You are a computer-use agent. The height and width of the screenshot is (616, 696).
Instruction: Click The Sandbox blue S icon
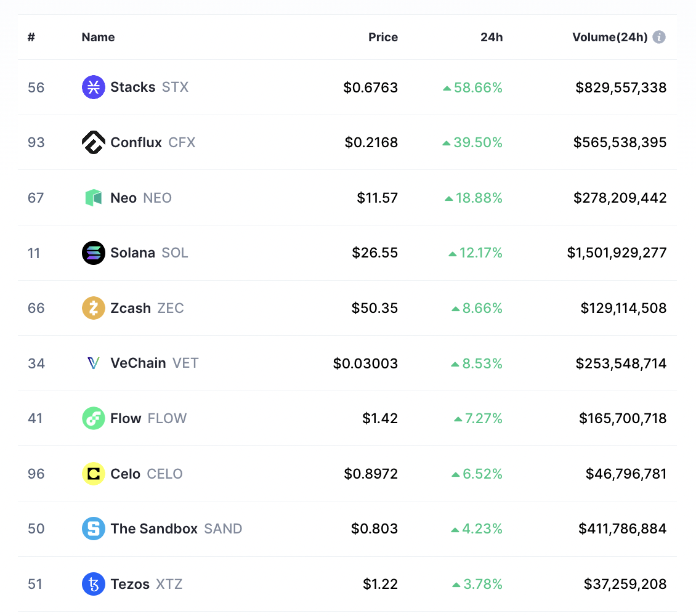[x=93, y=529]
